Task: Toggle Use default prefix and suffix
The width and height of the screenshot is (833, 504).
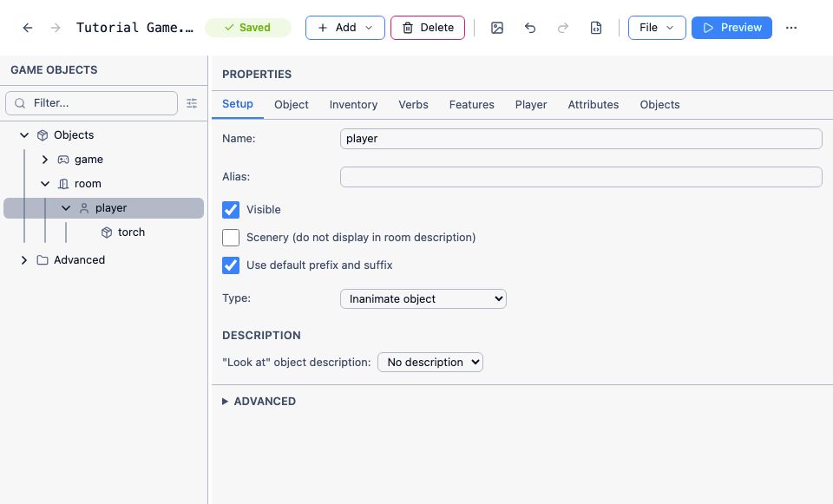Action: (x=231, y=265)
